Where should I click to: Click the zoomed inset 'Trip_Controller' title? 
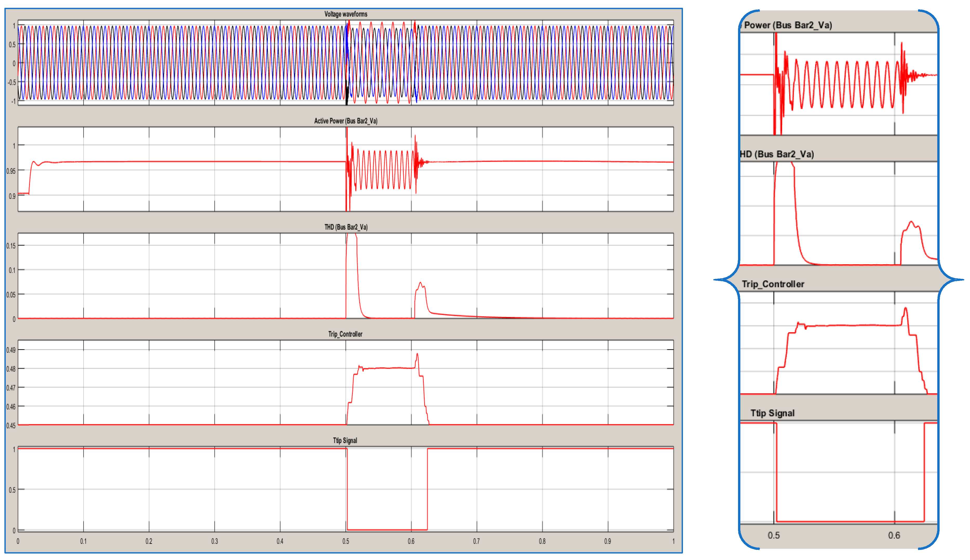click(773, 284)
